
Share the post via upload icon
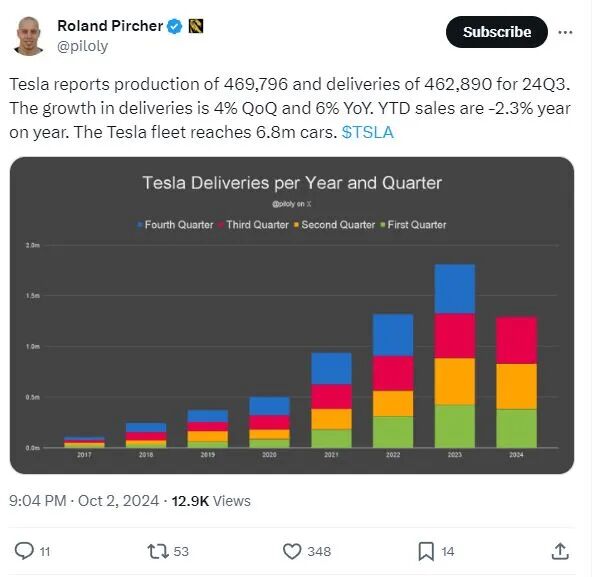coord(560,551)
